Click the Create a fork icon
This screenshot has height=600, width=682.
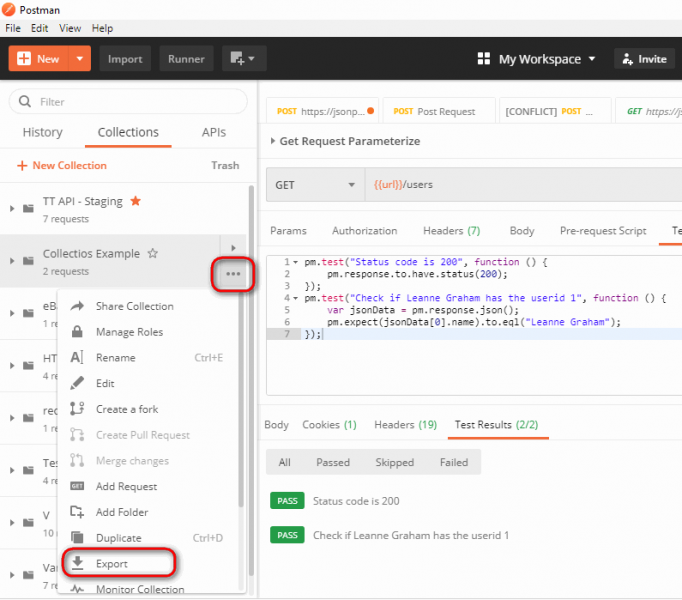pyautogui.click(x=77, y=409)
